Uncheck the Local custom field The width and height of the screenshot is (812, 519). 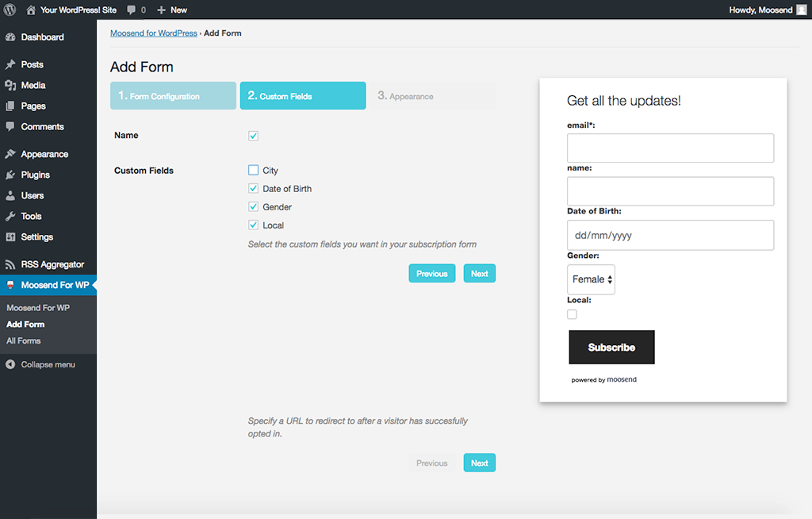click(x=253, y=225)
